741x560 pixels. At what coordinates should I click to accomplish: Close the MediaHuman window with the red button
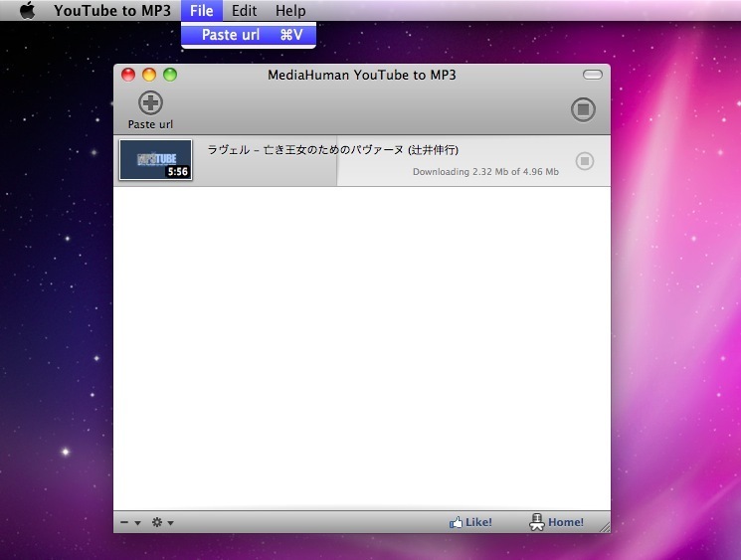coord(128,75)
